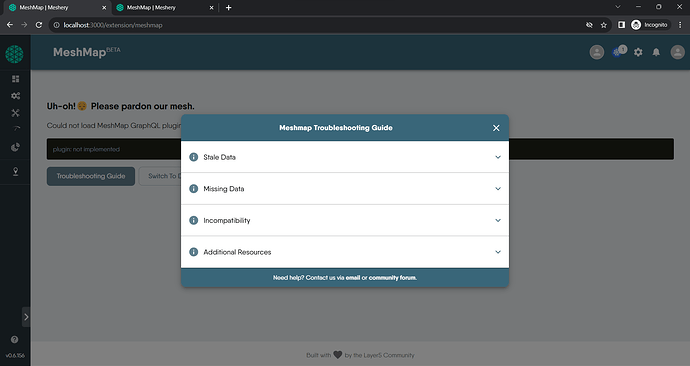Open the Dashboard icon in the sidebar
The image size is (690, 366).
[x=15, y=79]
